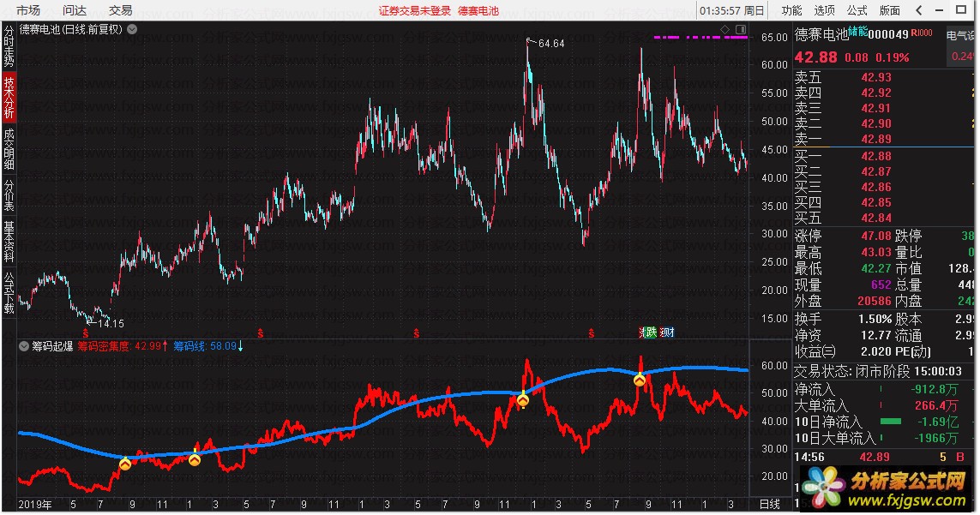Click the 最低 value 42.27
Screen dimensions: 980x515
876,269
